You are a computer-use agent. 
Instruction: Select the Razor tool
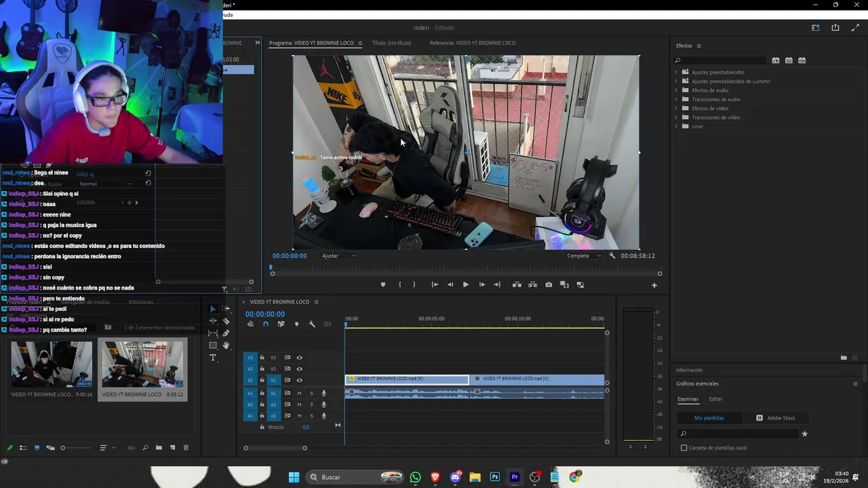pyautogui.click(x=226, y=321)
